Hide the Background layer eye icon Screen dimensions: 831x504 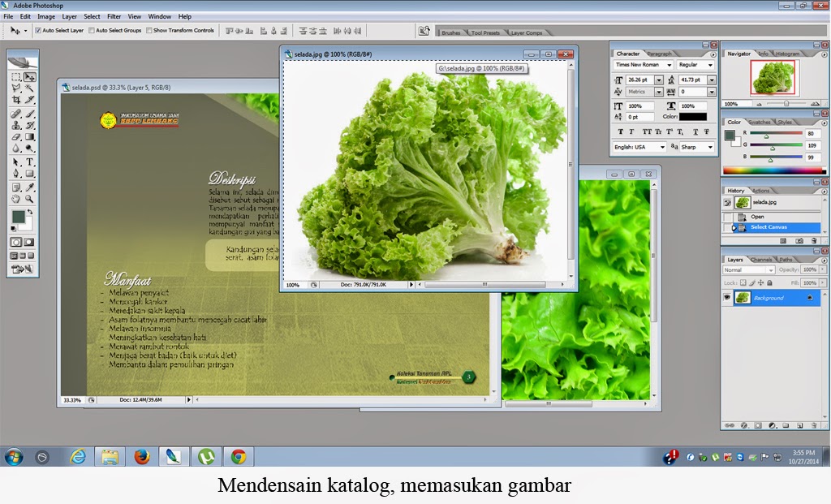[x=727, y=298]
